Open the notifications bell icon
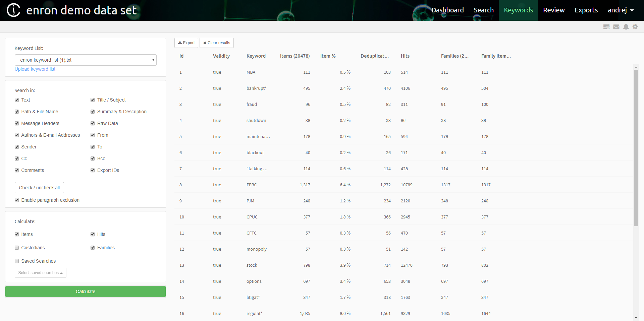 point(626,27)
